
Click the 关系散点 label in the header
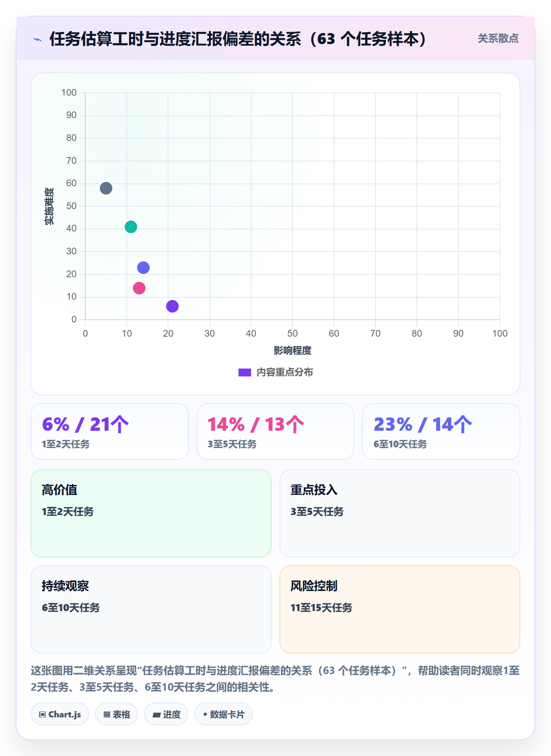(498, 39)
